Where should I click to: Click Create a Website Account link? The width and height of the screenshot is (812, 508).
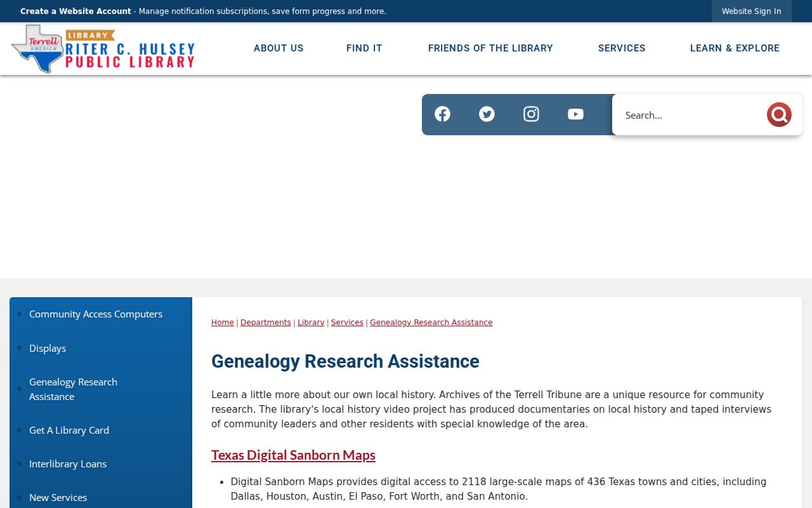[x=75, y=11]
